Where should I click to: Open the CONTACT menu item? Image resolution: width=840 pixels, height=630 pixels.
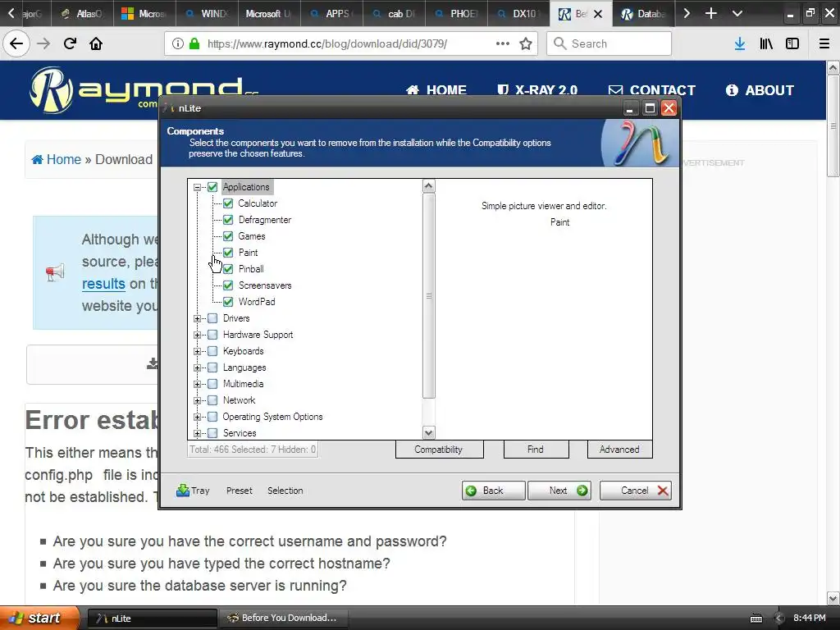coord(652,90)
